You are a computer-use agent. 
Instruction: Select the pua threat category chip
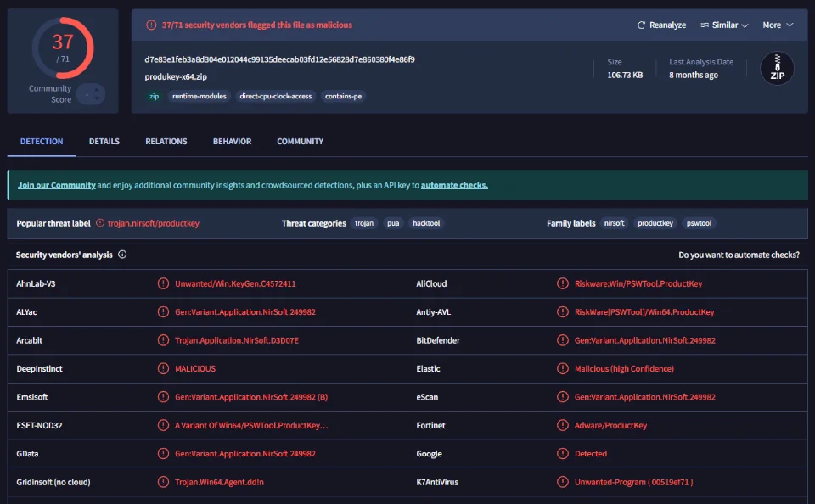click(393, 223)
